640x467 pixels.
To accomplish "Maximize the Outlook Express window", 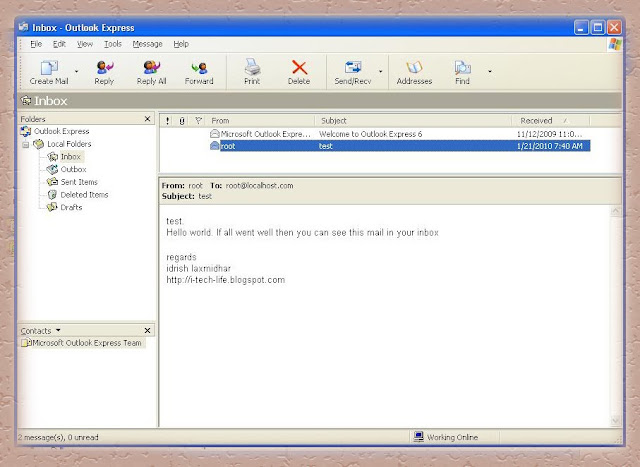I will coord(598,28).
